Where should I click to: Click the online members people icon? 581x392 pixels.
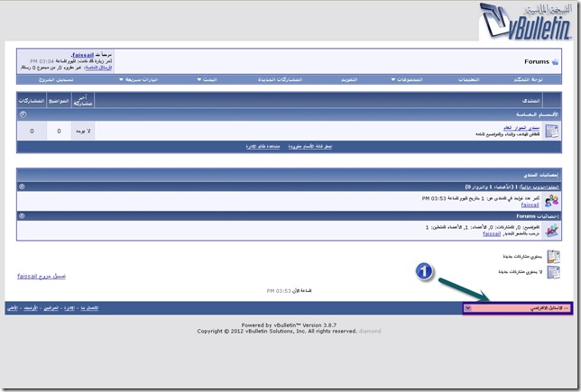(x=551, y=201)
